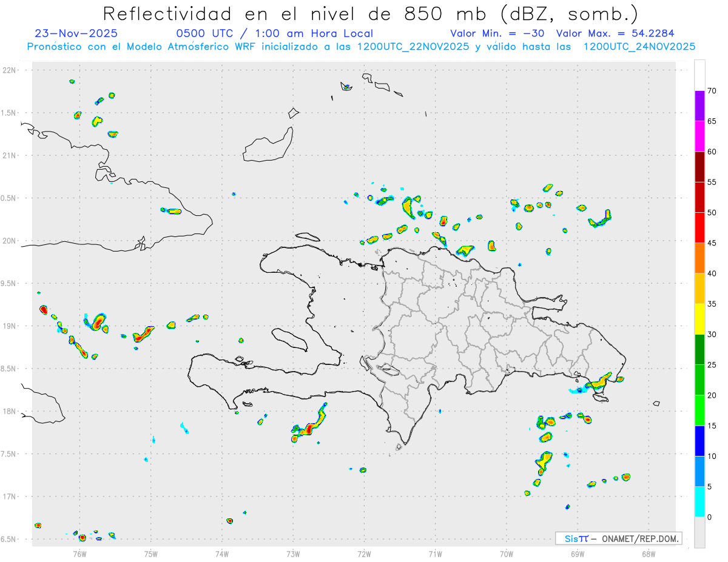Viewport: 728px width, 562px height.
Task: Click the '22N' latitude label
Action: (10, 70)
